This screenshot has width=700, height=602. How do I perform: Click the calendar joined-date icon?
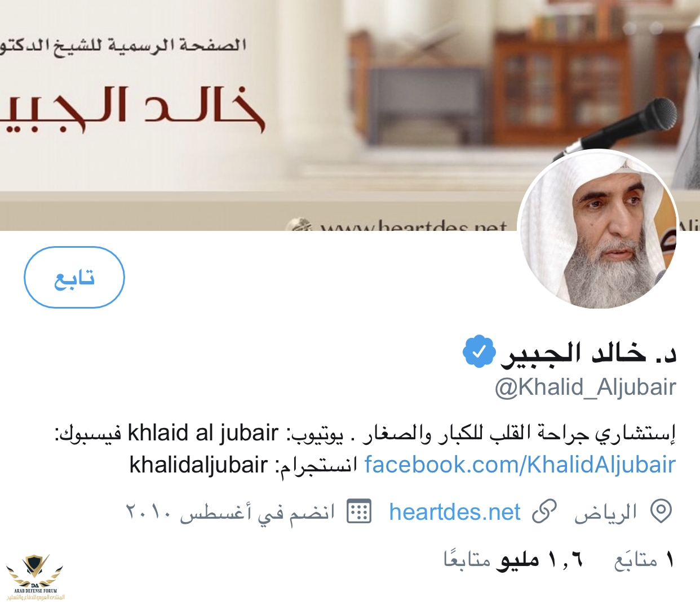click(x=359, y=511)
